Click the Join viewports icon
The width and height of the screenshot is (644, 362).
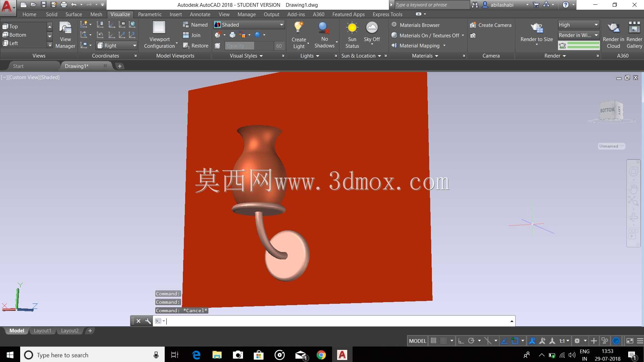tap(186, 35)
